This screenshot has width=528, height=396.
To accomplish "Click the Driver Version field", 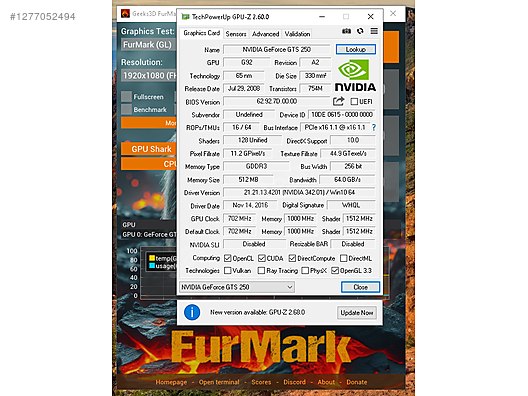I will tap(299, 193).
